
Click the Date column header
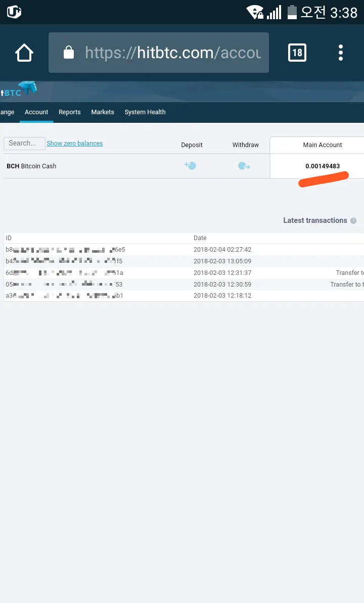200,238
